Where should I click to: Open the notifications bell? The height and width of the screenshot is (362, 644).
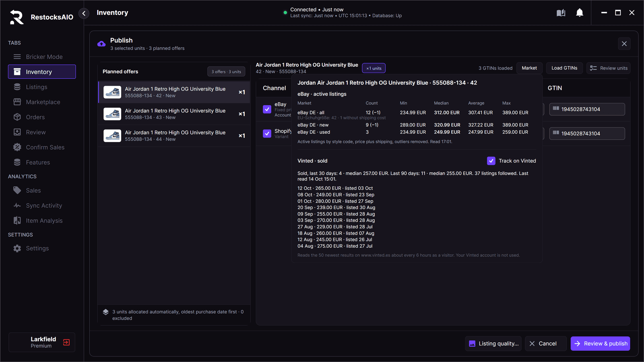(580, 13)
